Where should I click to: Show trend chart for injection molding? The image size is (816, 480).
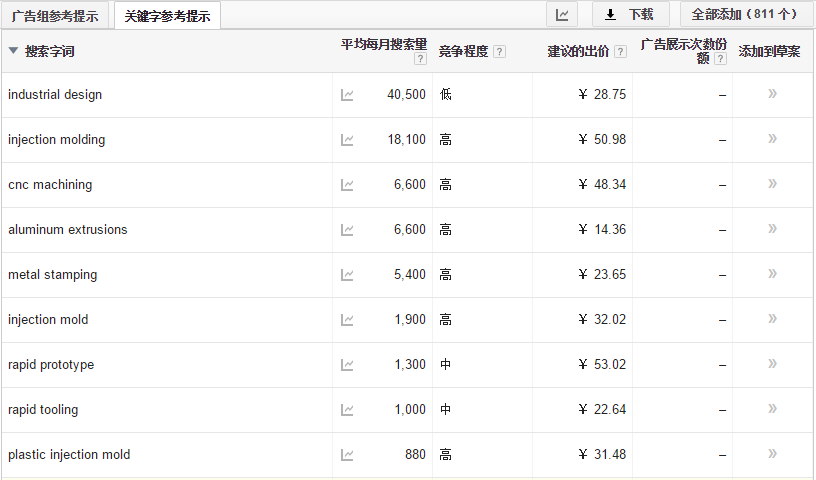click(347, 140)
